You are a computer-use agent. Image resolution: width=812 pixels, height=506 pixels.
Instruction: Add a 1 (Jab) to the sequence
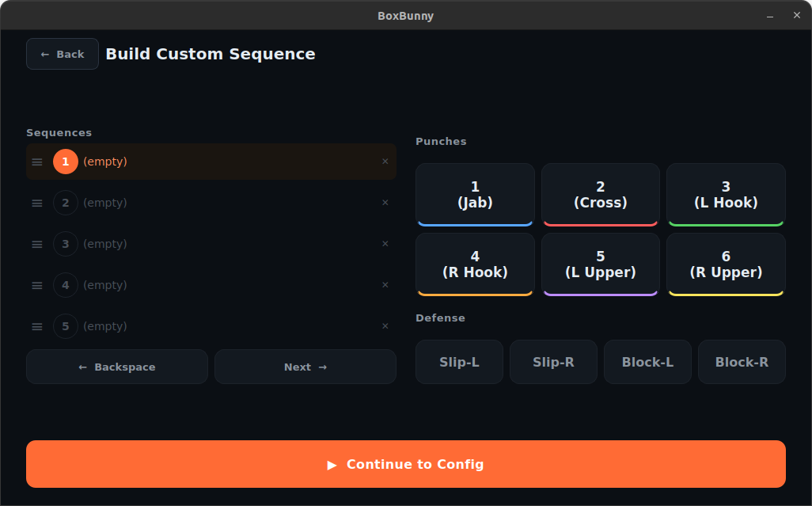click(475, 194)
